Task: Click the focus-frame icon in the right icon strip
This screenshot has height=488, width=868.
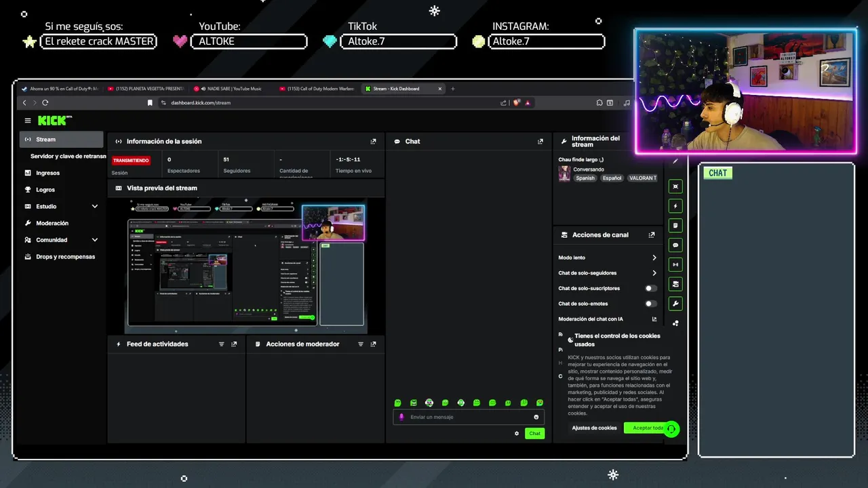Action: click(x=675, y=186)
